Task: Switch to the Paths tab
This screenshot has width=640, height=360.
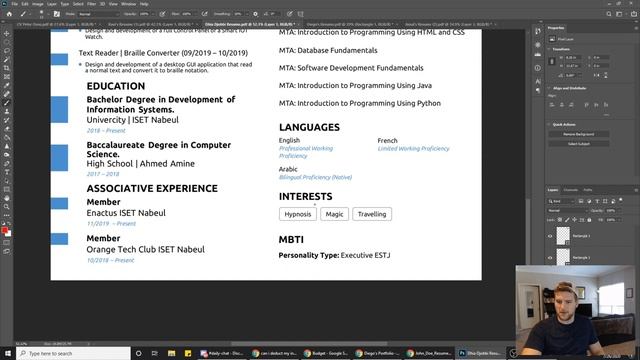Action: tap(588, 190)
